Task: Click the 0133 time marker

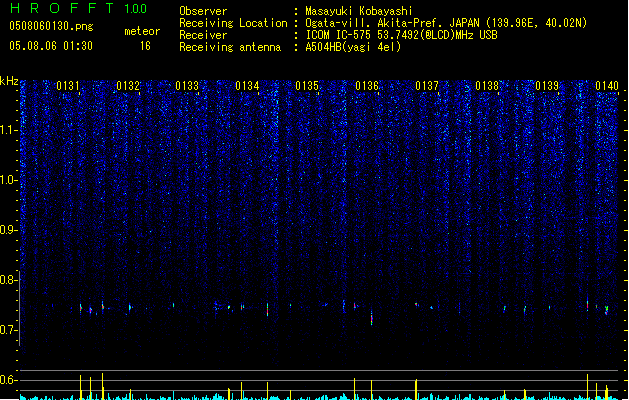Action: click(x=187, y=86)
